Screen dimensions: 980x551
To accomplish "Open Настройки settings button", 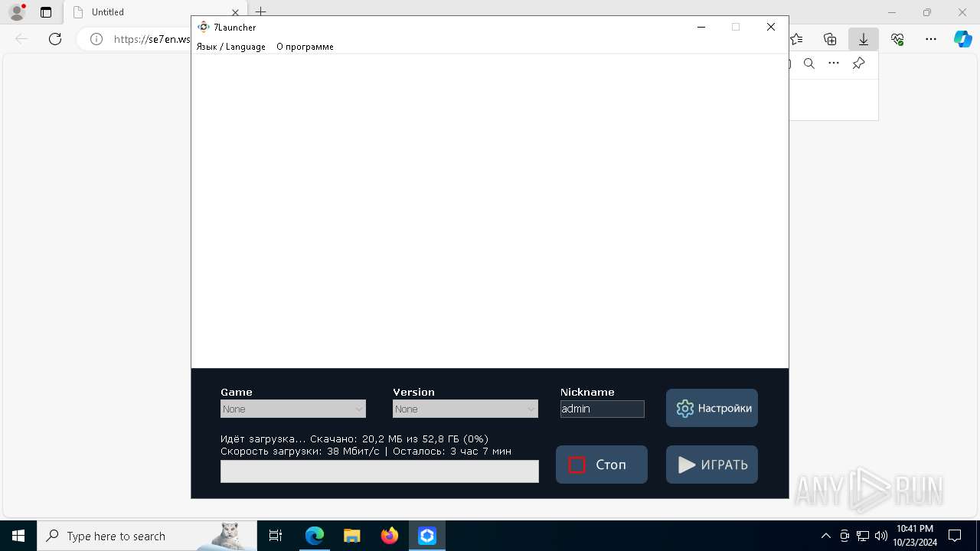I will (x=712, y=408).
